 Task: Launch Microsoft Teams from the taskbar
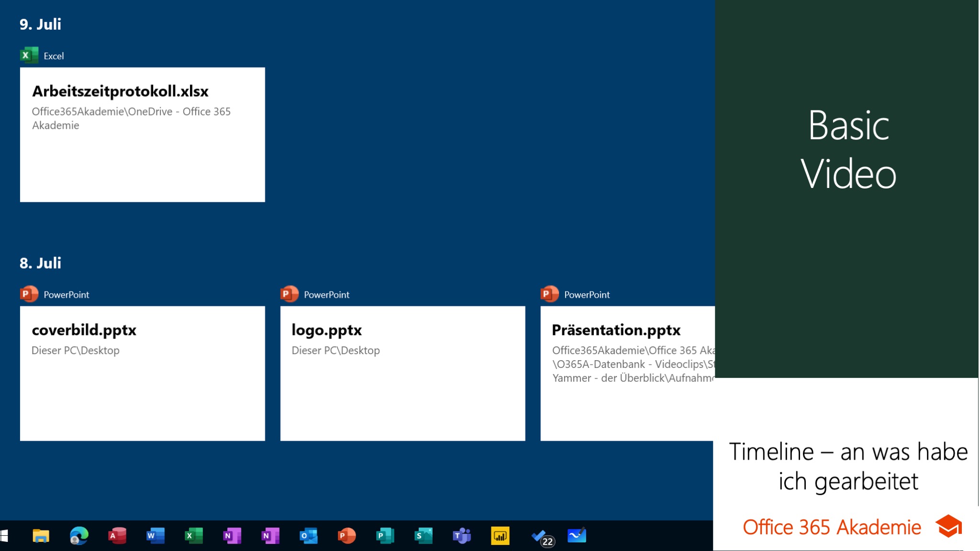coord(462,536)
